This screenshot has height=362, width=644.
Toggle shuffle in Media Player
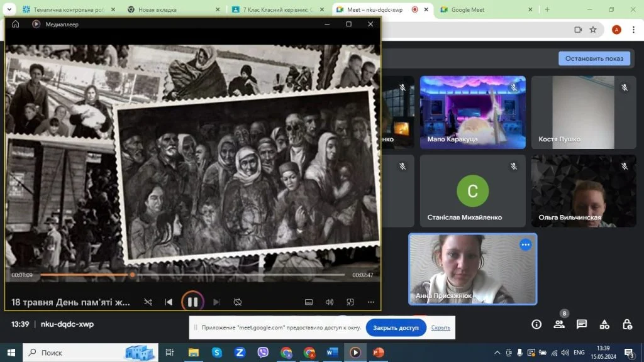148,302
